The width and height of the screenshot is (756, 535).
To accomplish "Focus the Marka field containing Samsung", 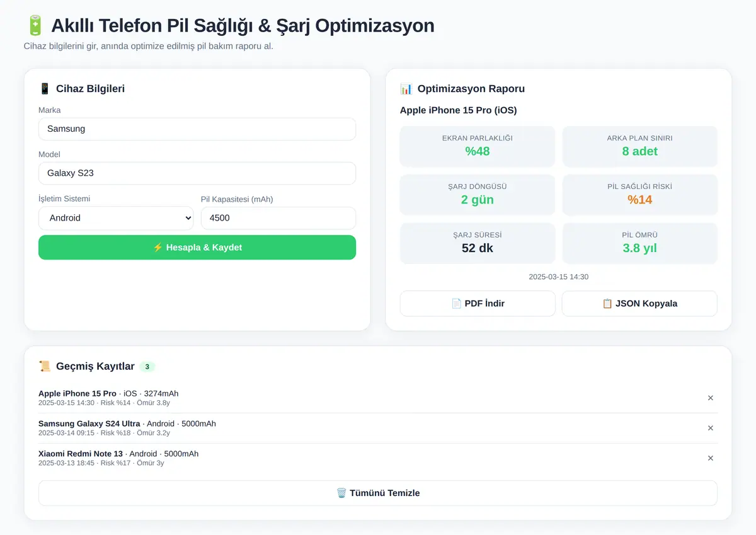I will 197,129.
